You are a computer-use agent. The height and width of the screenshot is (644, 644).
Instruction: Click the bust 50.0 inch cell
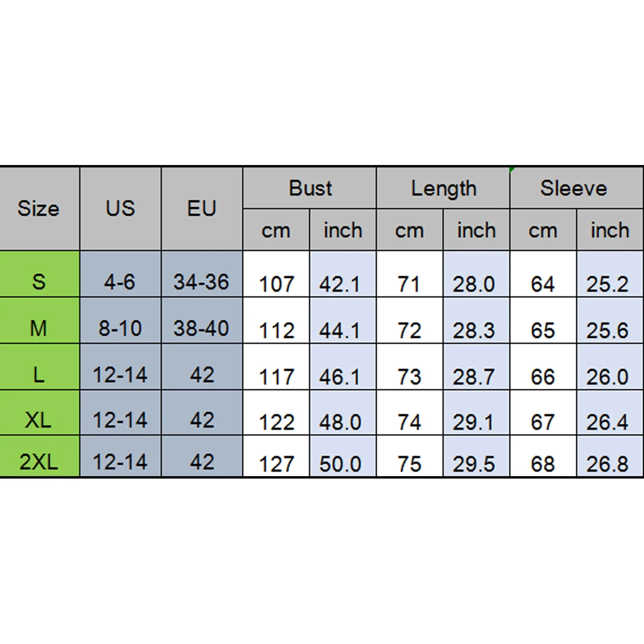click(x=343, y=456)
